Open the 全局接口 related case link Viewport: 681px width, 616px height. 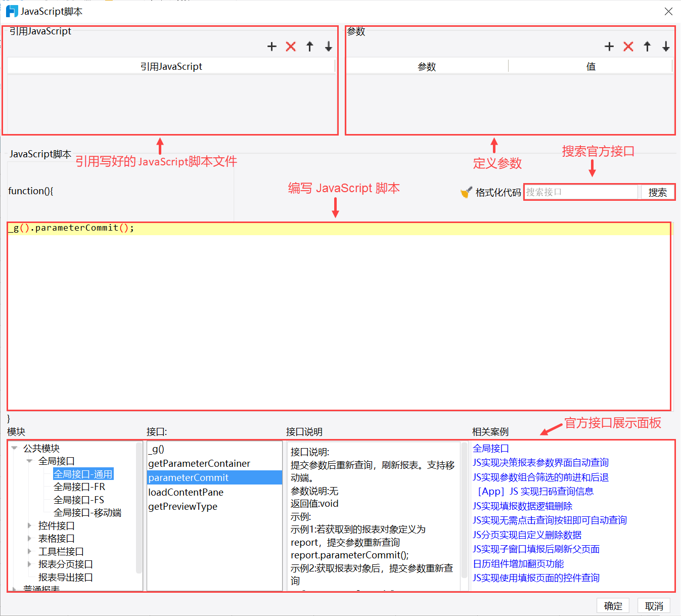(x=491, y=448)
